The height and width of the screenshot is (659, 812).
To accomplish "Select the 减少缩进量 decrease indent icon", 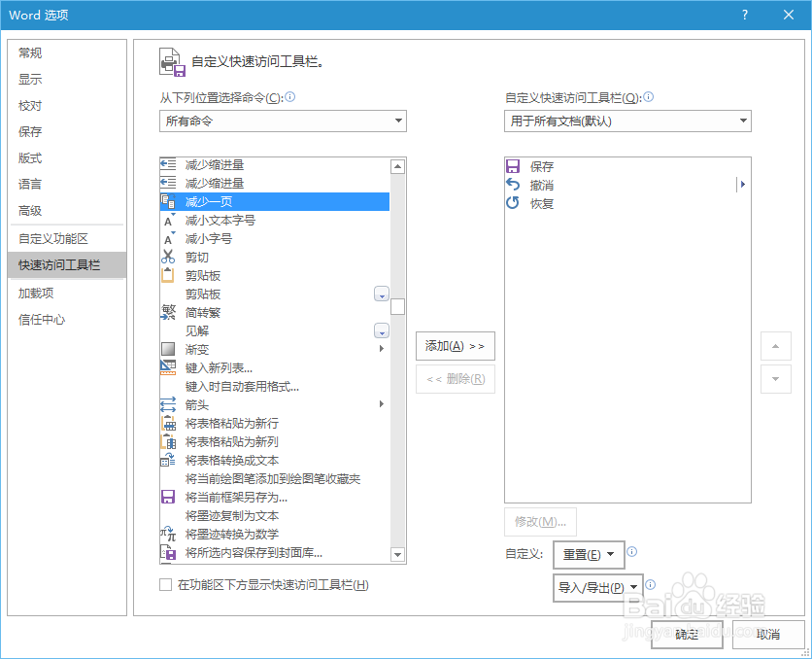I will [x=166, y=166].
